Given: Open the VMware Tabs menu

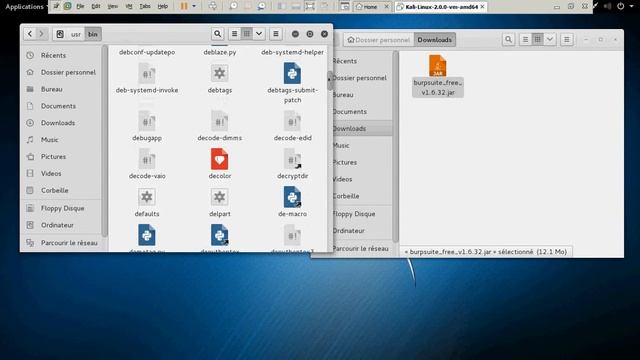Looking at the screenshot, I should coord(145,7).
